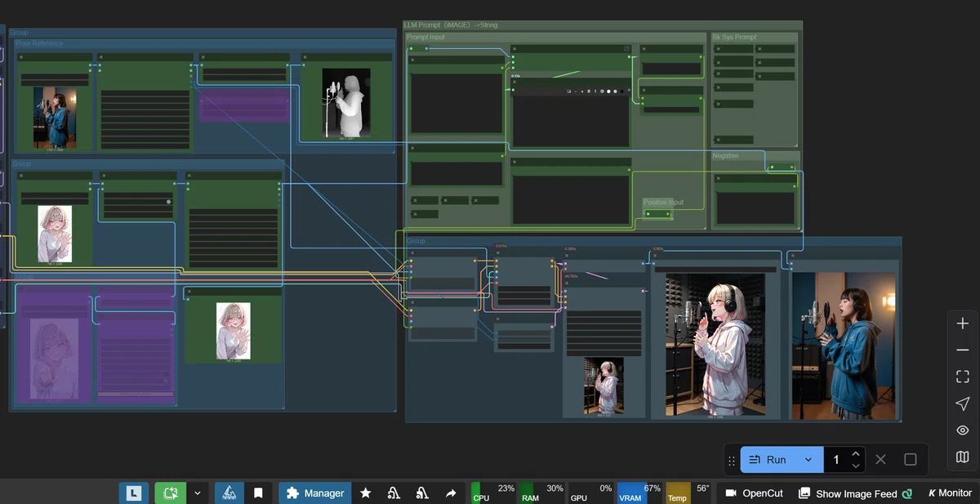Open the dropdown chevron beside the green icon
The image size is (980, 504).
[197, 493]
